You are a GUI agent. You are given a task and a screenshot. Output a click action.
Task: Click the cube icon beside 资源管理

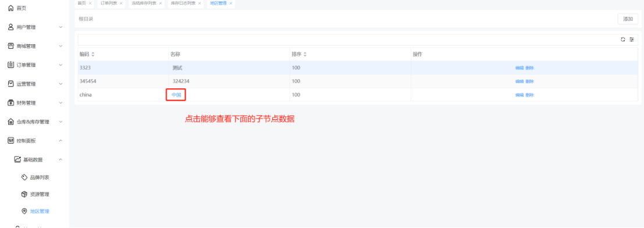[x=24, y=194]
